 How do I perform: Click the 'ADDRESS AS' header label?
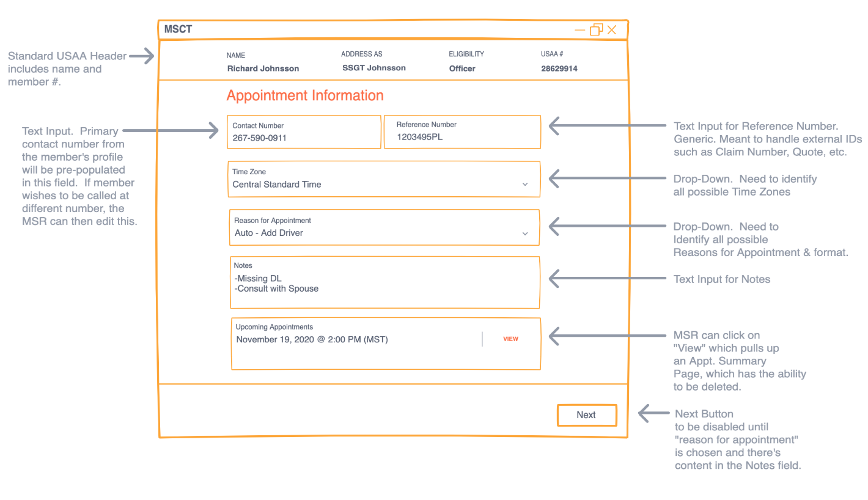coord(362,54)
